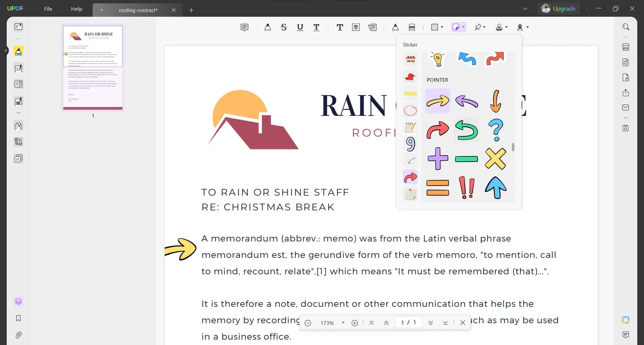
Task: Select the Eraser tool
Action: [x=412, y=27]
